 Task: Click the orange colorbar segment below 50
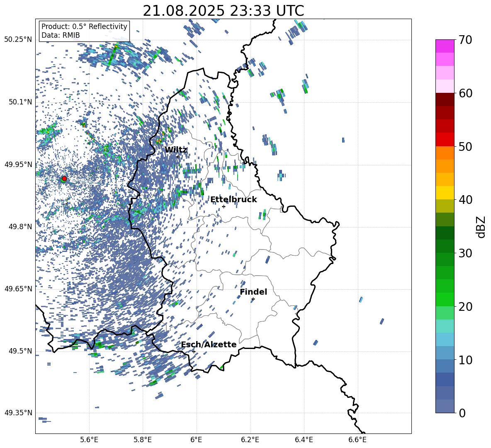coord(445,153)
